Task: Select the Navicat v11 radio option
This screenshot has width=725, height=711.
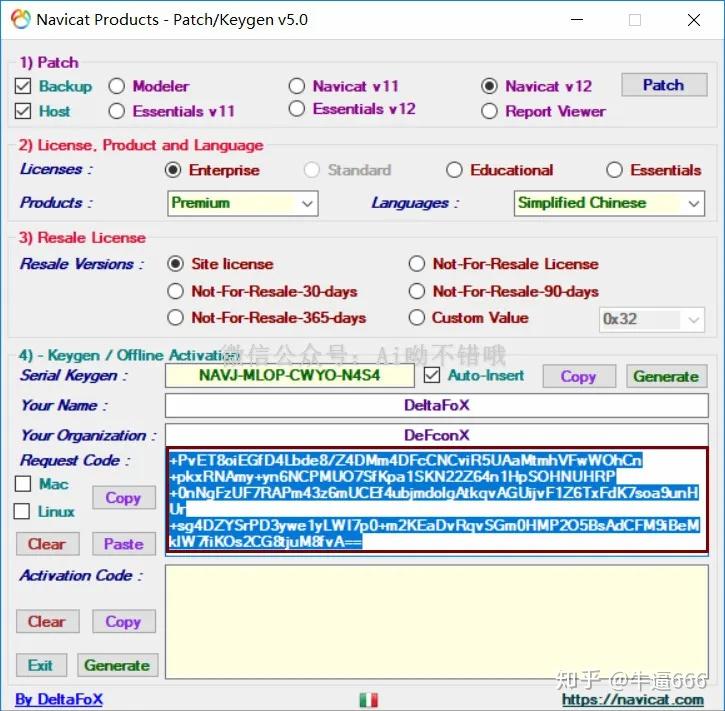Action: (x=297, y=86)
